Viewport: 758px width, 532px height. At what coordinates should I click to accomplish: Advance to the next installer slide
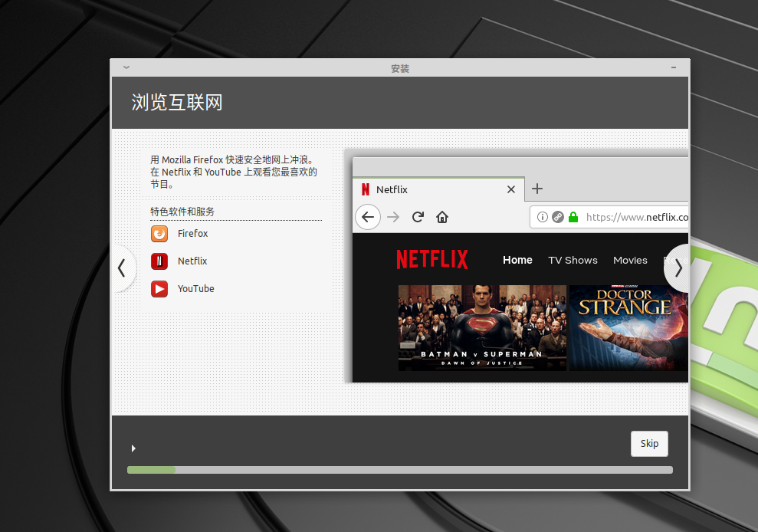pos(678,268)
